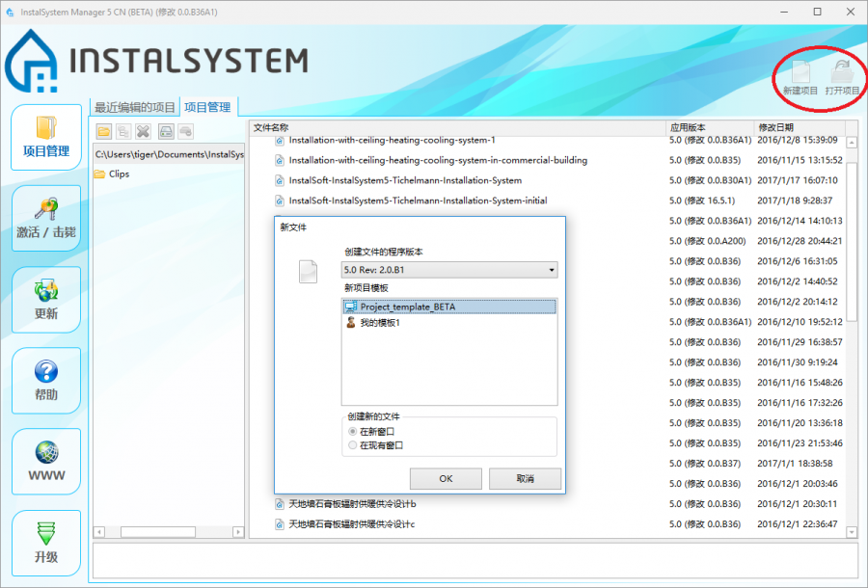Open the 项目管理 sidebar section
This screenshot has width=868, height=588.
46,137
